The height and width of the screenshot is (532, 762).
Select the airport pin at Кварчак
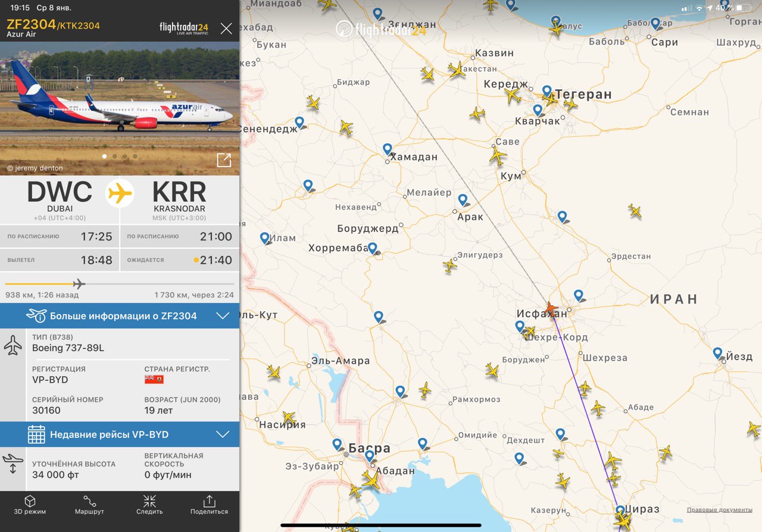(x=538, y=111)
